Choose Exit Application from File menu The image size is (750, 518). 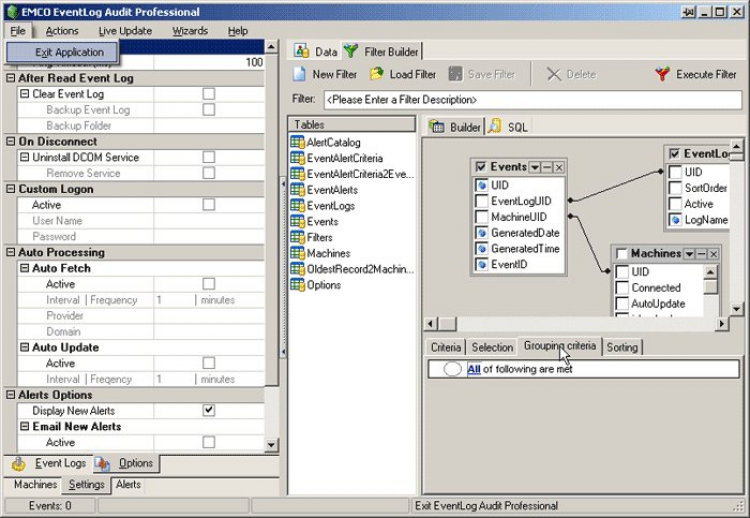tap(63, 52)
